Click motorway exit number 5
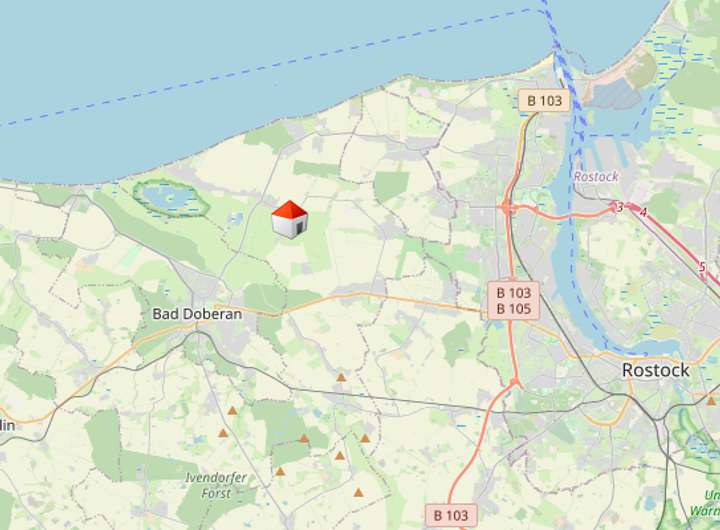Viewport: 720px width, 530px height. [x=702, y=266]
